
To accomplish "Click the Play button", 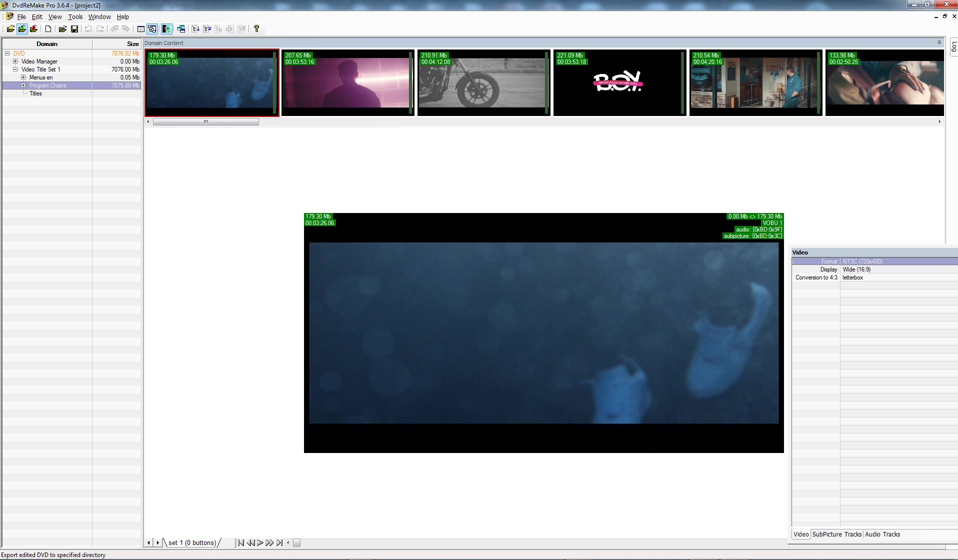I will coord(260,542).
